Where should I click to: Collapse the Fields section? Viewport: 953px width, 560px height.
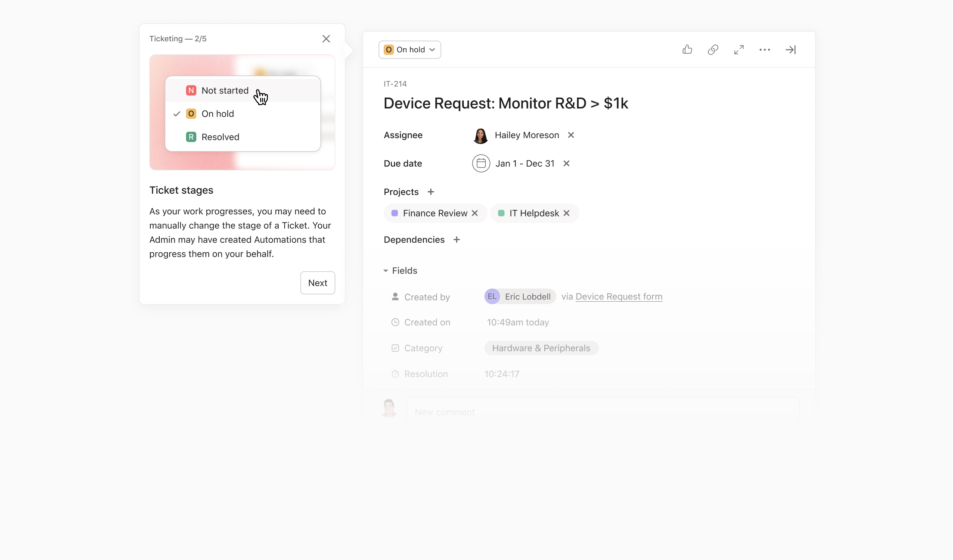point(386,271)
